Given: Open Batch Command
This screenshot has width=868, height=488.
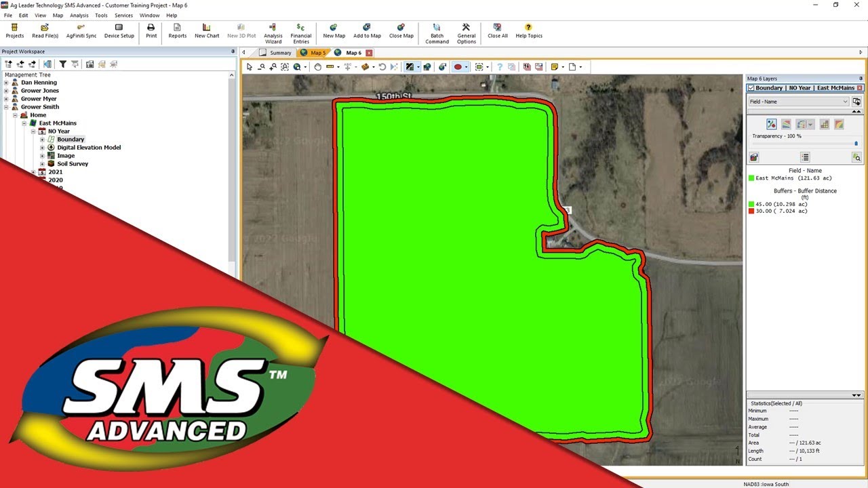Looking at the screenshot, I should (x=437, y=33).
